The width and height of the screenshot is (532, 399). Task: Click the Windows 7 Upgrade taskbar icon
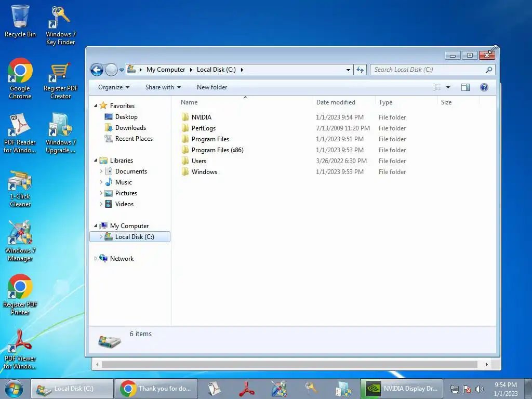343,389
